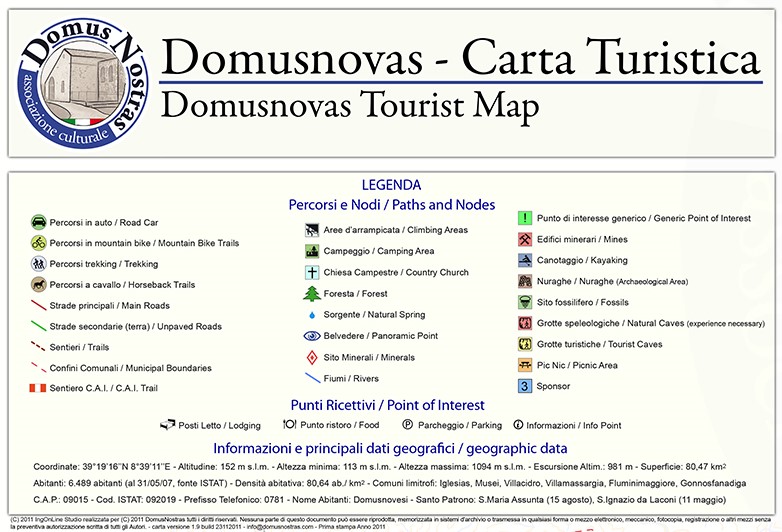Click the Trekking hikers icon
This screenshot has height=532, width=782.
pos(38,264)
